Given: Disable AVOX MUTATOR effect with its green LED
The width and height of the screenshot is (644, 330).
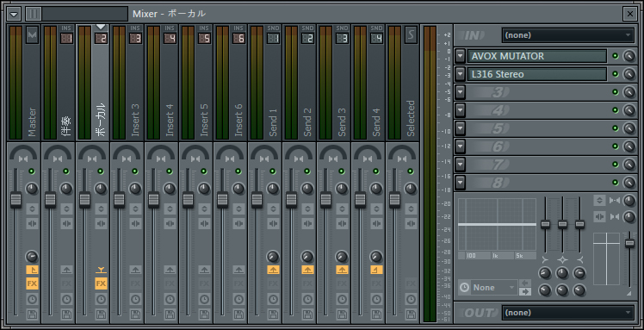Looking at the screenshot, I should click(616, 56).
